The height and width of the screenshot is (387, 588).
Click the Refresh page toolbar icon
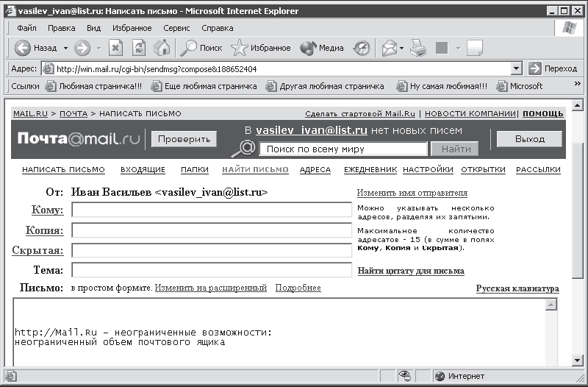point(139,48)
